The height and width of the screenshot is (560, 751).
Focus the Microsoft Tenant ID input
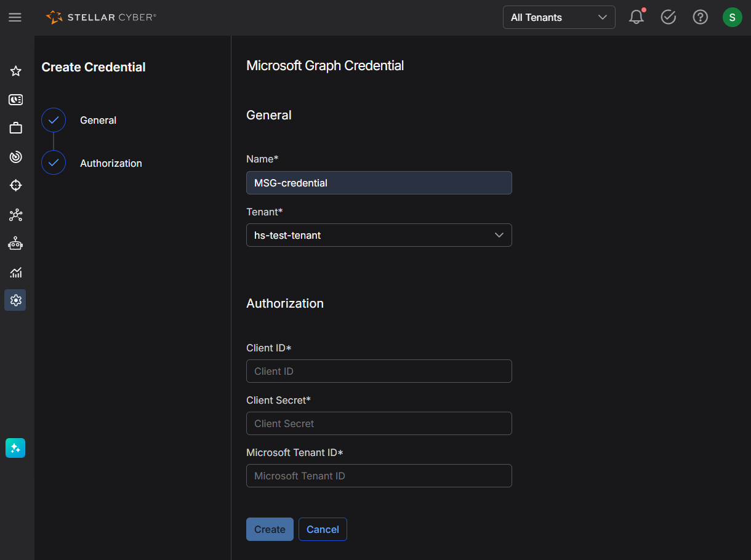pyautogui.click(x=379, y=476)
